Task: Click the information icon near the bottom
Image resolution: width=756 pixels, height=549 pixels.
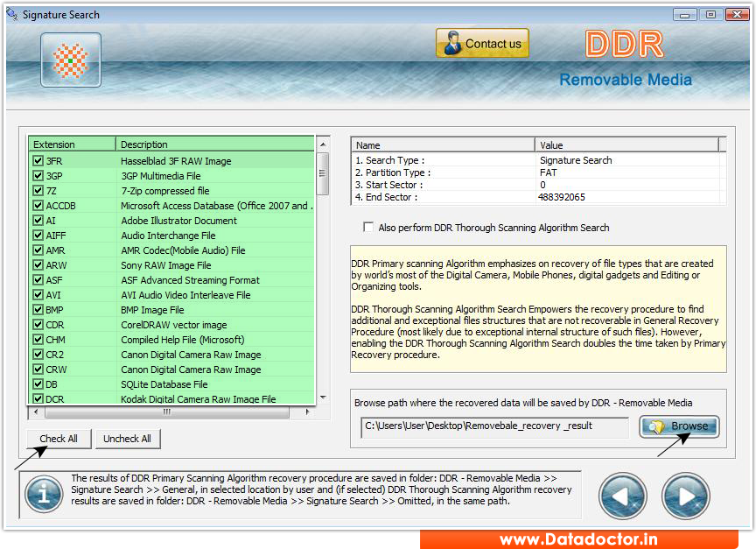Action: click(43, 495)
